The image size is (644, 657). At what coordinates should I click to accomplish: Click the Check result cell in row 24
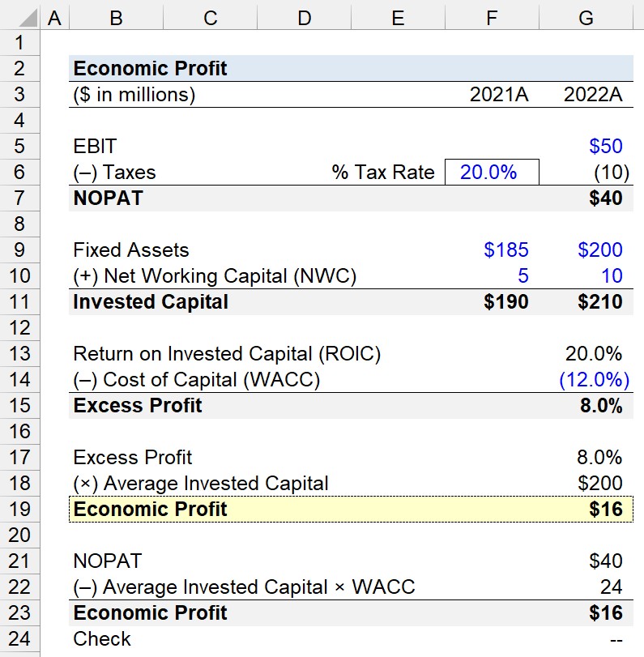[586, 639]
